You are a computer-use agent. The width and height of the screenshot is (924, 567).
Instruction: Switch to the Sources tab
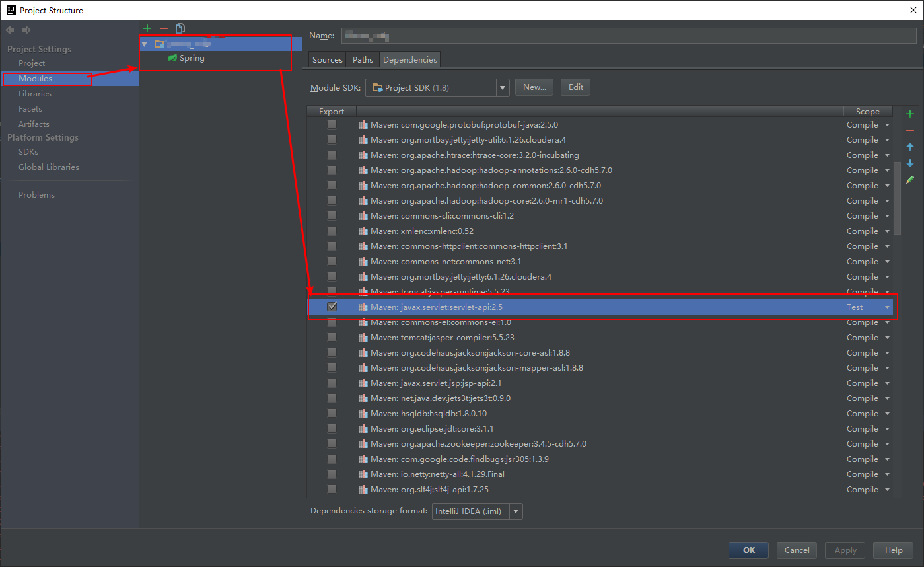coord(326,59)
